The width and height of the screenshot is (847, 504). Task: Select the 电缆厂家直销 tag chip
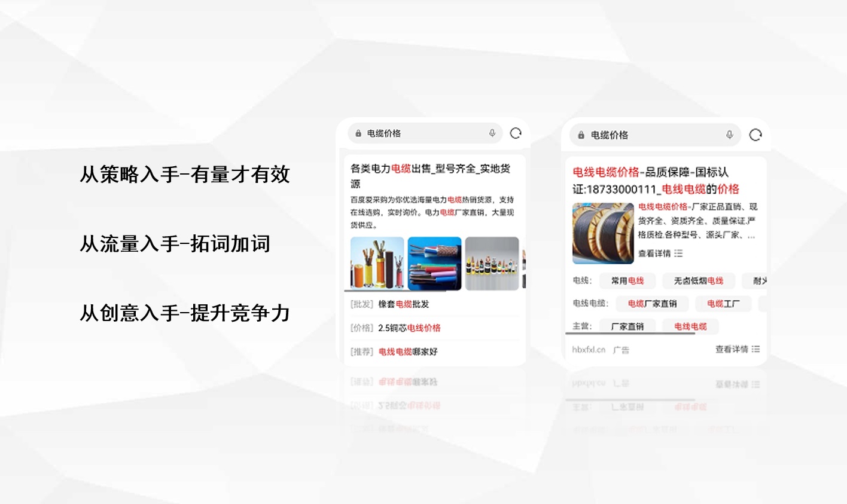point(652,304)
